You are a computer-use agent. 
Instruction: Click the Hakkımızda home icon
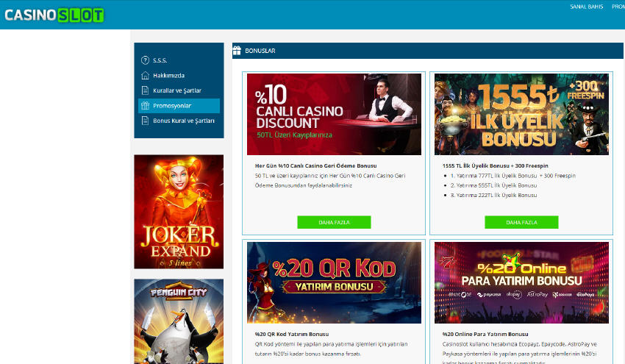click(145, 76)
